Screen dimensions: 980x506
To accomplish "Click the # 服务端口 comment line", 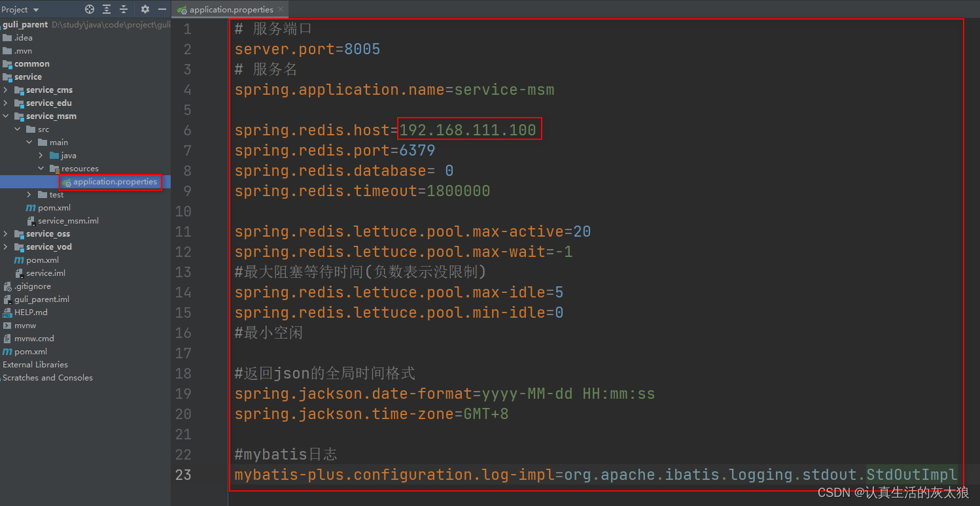I will [x=273, y=29].
